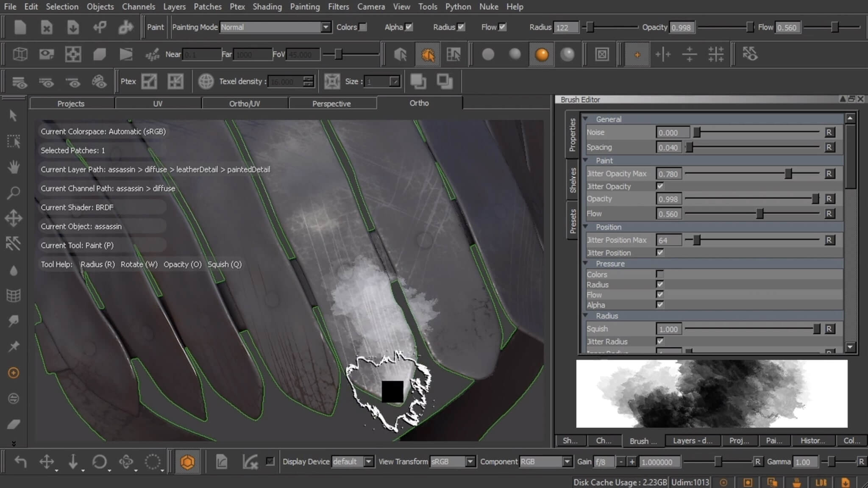Click the Jitter Opacity Max slider
This screenshot has width=868, height=488.
click(x=788, y=174)
